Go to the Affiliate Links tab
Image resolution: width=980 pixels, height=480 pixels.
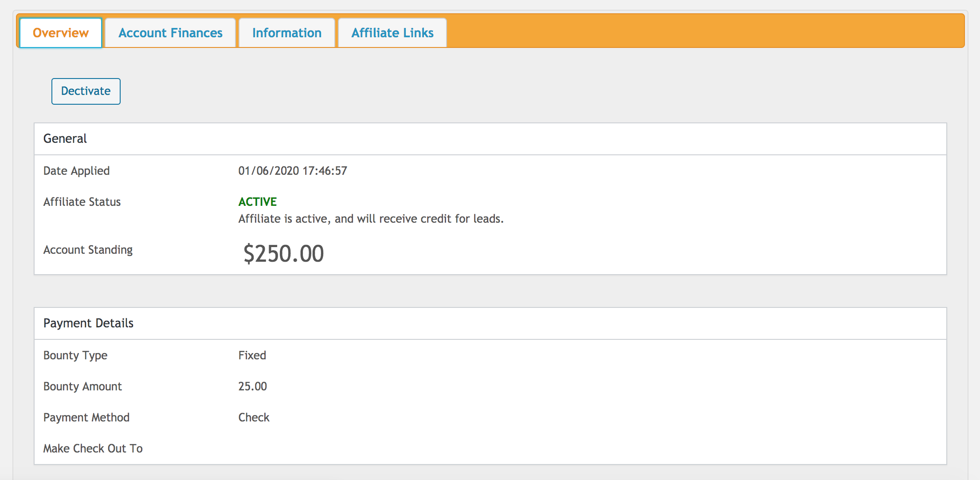[x=392, y=33]
